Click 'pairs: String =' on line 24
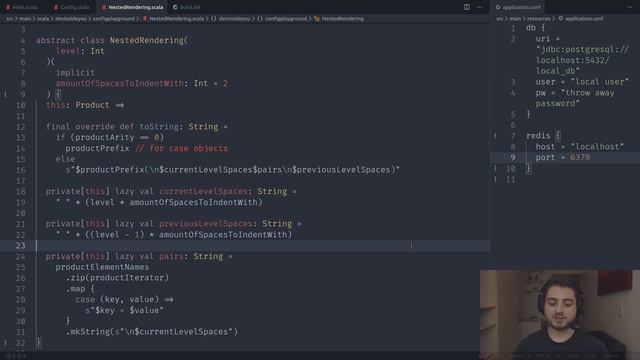Screen dimensions: 640x360 click(x=196, y=256)
